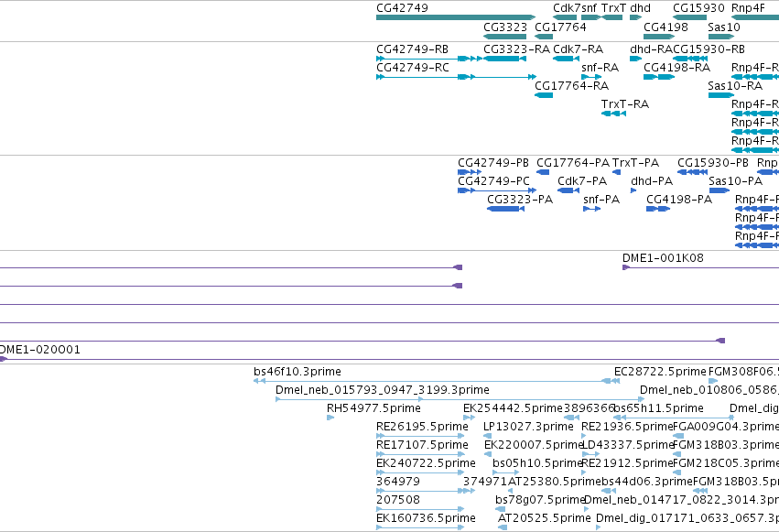779x532 pixels.
Task: Select the RE17107.5prime EST
Action: point(420,454)
